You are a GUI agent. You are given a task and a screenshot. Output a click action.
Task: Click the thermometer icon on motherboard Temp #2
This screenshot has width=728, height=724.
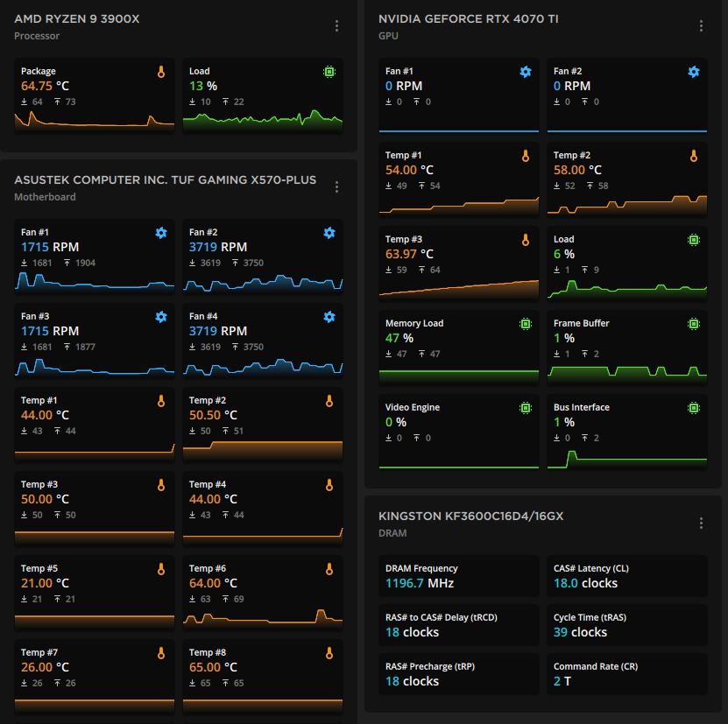329,401
